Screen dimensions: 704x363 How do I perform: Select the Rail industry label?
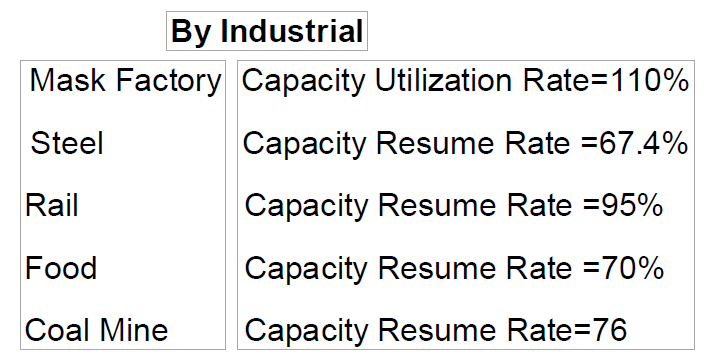coord(52,205)
